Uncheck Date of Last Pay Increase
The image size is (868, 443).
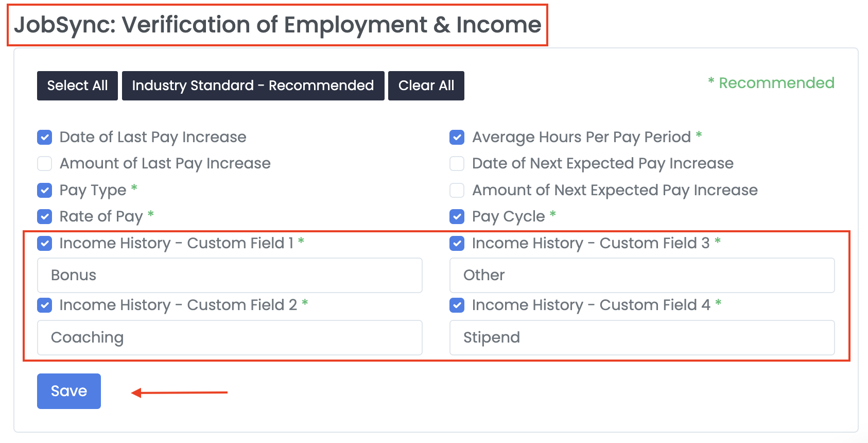pyautogui.click(x=45, y=138)
